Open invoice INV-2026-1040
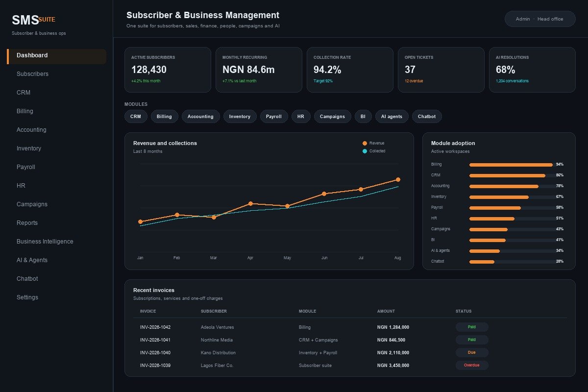Viewport: 588px width, 392px height. [155, 353]
